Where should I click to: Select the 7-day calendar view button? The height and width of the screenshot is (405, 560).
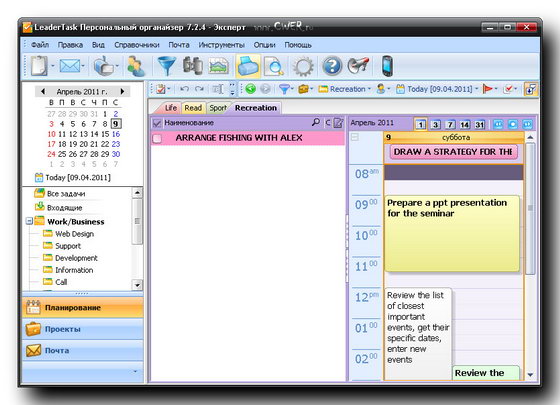[x=450, y=124]
